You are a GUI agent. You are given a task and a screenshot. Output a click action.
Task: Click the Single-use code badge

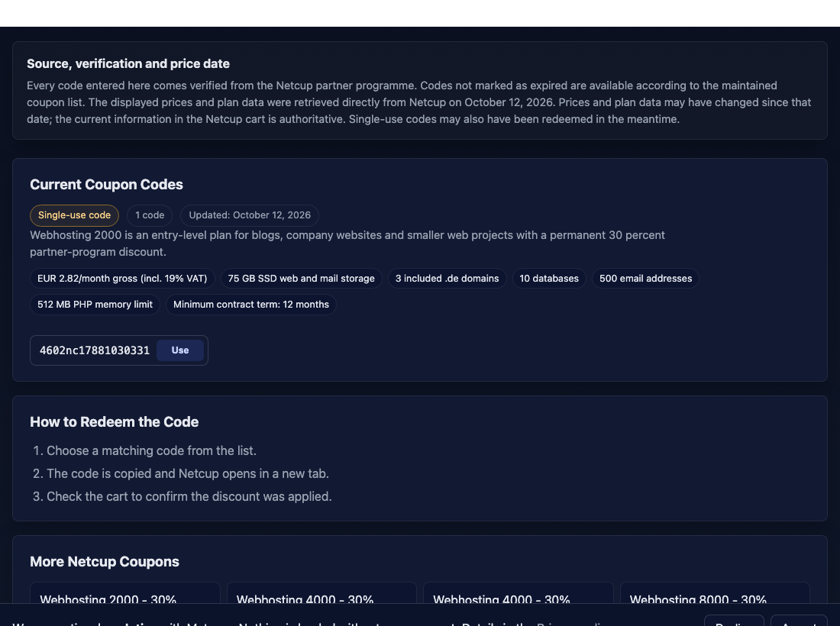click(x=75, y=215)
